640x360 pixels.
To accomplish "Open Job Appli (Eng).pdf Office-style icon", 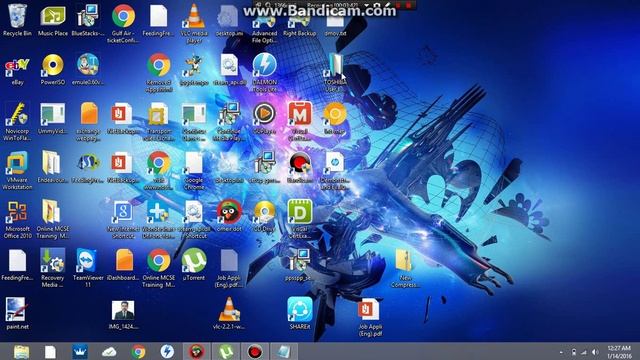I will 369,309.
